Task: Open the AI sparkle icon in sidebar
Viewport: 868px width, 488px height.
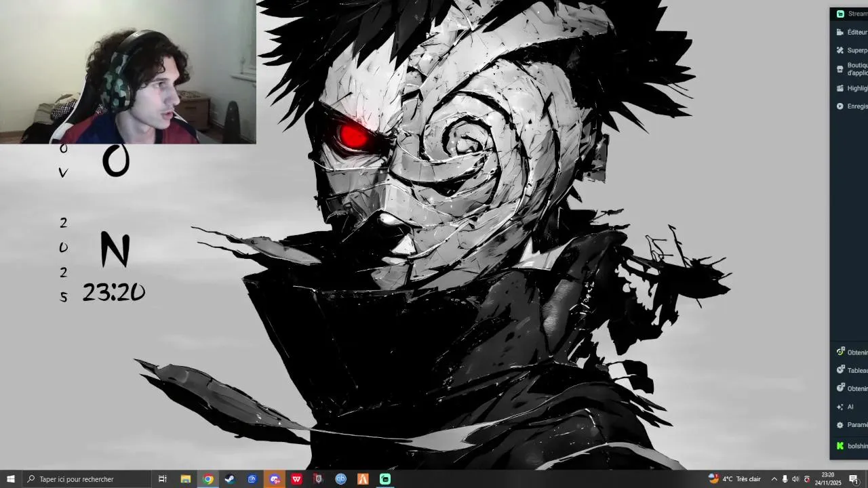Action: click(840, 407)
